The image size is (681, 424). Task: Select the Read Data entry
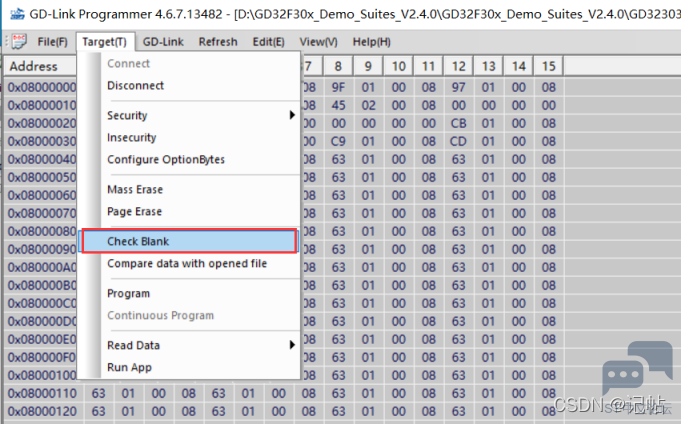[x=189, y=345]
